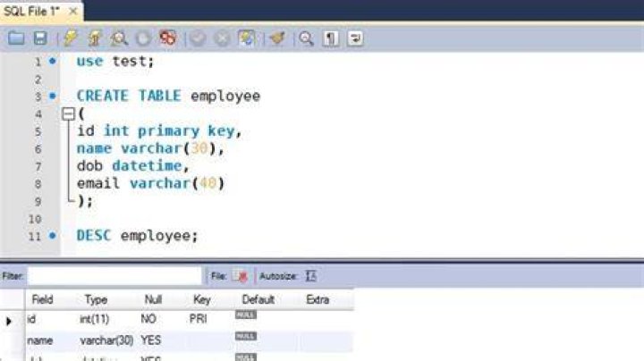This screenshot has height=361, width=644.
Task: Rollback transaction X icon
Action: (x=222, y=38)
